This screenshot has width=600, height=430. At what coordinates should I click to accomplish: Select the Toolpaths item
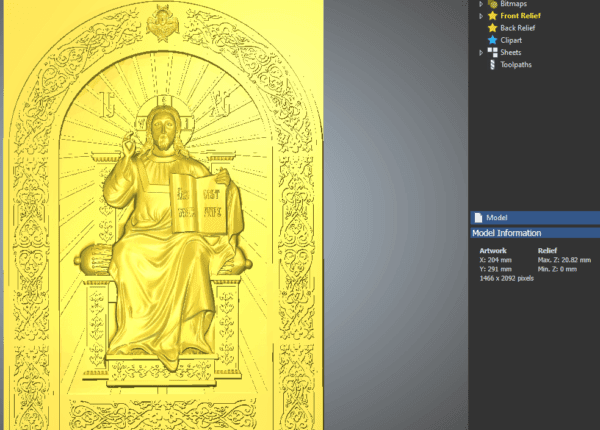point(516,65)
